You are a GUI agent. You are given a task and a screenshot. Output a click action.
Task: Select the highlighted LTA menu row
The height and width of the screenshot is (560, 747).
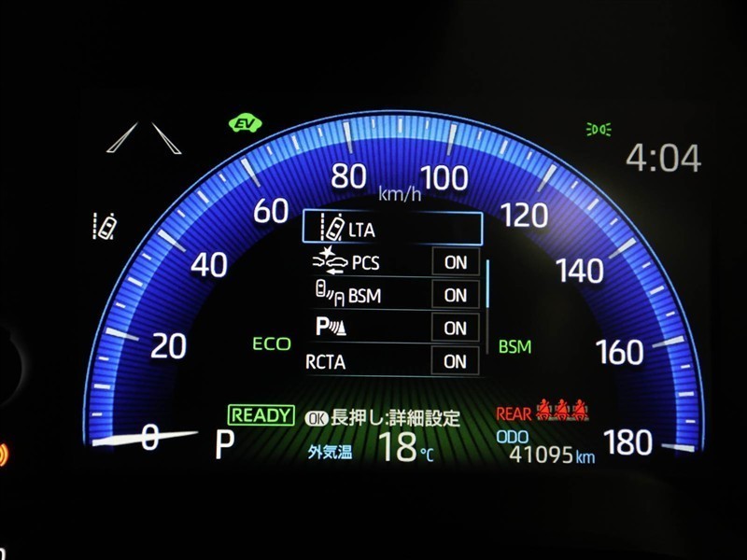pos(392,228)
